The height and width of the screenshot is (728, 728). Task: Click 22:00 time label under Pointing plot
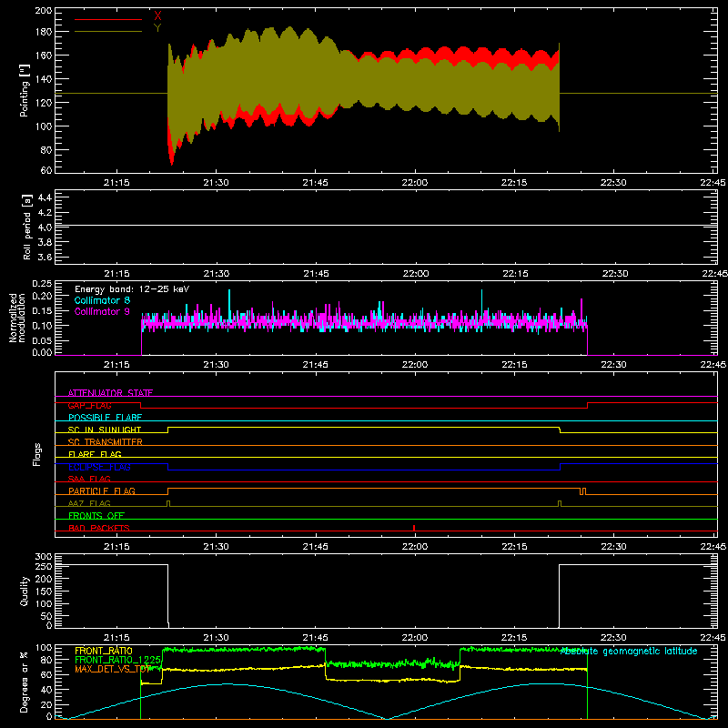pyautogui.click(x=415, y=183)
